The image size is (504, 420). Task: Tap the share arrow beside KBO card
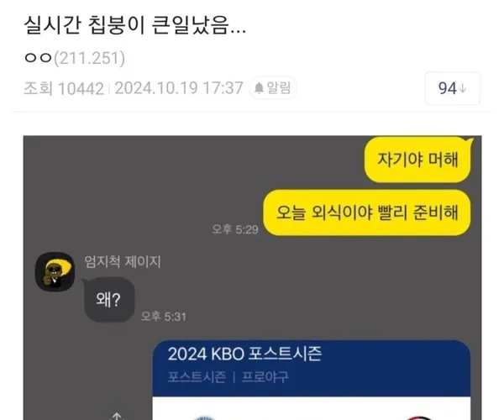[x=117, y=417]
